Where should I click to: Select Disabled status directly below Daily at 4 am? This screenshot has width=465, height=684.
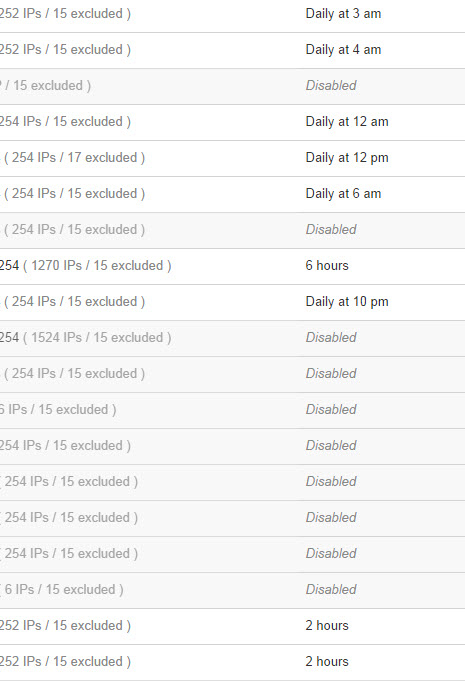click(x=331, y=86)
